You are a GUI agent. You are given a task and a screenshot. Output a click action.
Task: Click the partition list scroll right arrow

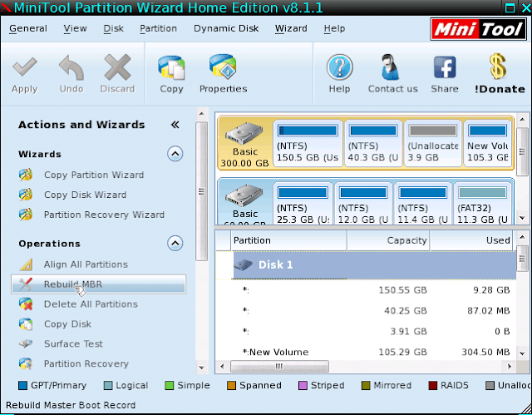[509, 367]
